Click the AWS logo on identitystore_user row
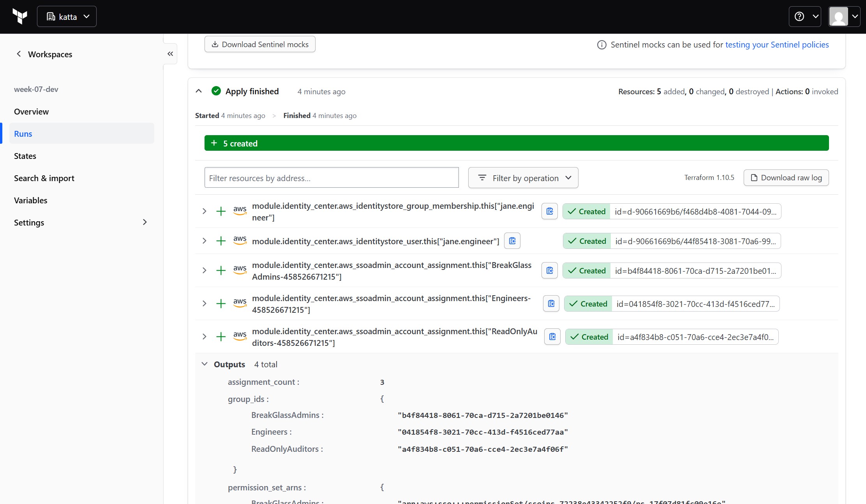 [x=240, y=240]
